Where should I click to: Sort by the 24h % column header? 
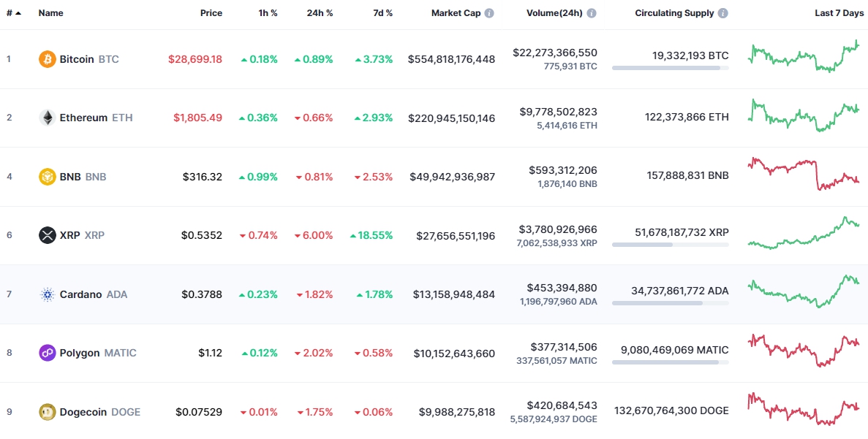point(320,13)
